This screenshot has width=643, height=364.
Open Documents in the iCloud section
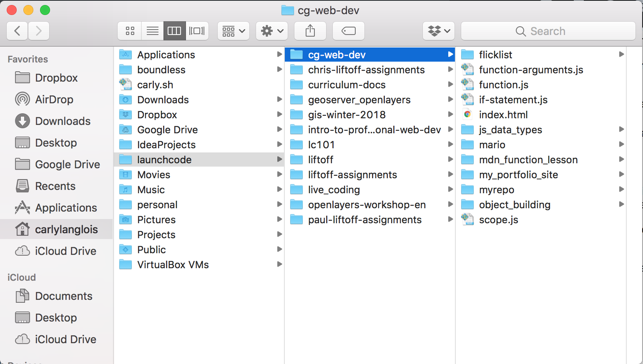(x=63, y=296)
